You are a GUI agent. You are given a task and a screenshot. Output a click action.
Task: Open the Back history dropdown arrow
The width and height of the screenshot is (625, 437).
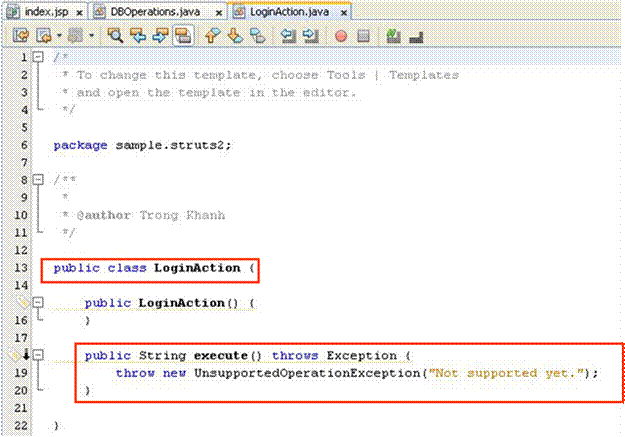click(x=59, y=36)
